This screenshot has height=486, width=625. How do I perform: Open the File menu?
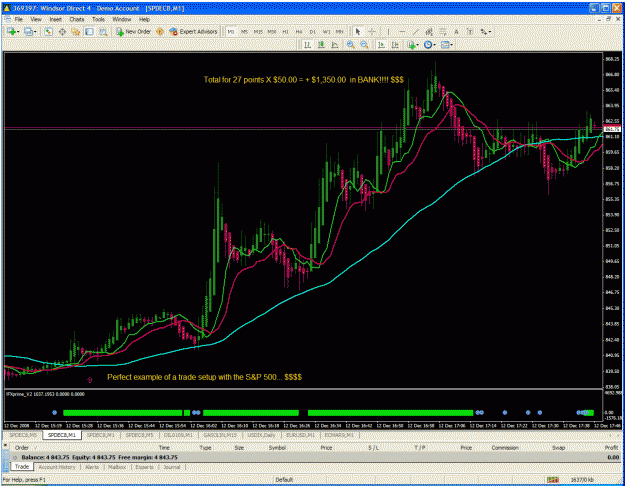coord(19,19)
